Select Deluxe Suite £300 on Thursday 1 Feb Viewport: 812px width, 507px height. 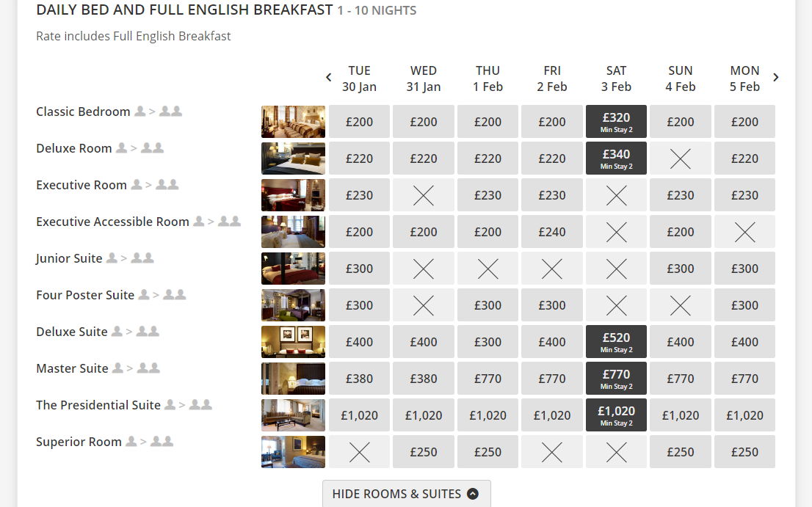click(487, 342)
